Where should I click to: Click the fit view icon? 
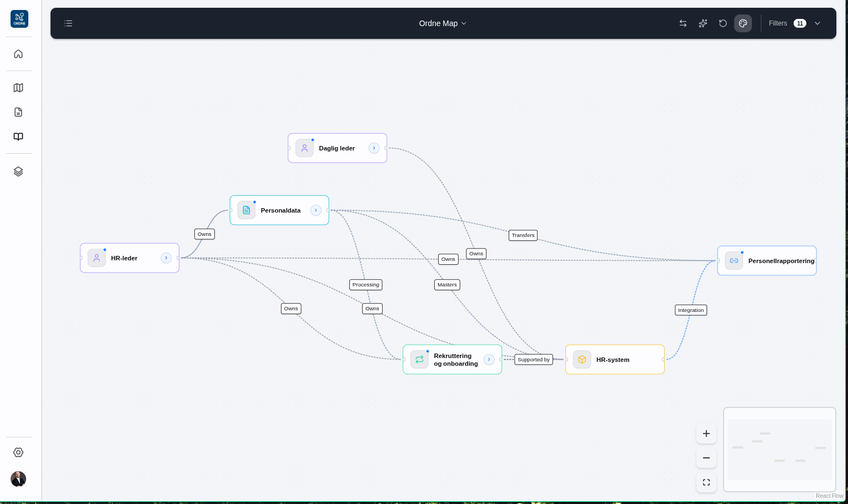point(706,482)
